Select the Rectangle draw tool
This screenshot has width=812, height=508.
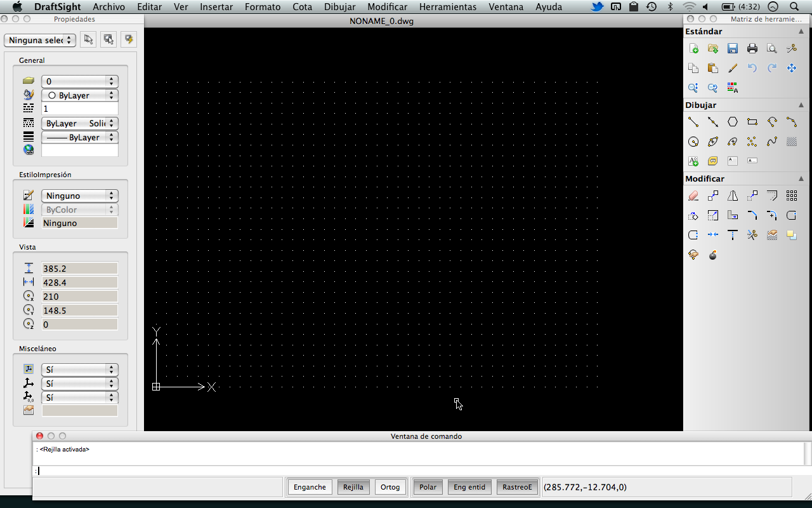pos(752,122)
